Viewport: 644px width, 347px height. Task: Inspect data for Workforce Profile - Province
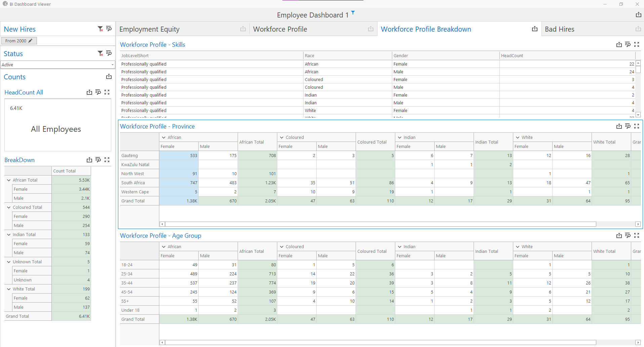(628, 126)
